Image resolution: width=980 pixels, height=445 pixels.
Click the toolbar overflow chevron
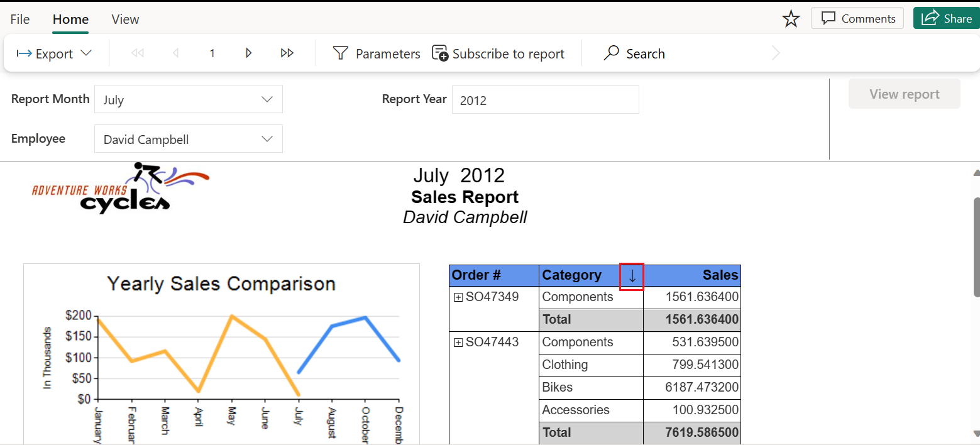click(776, 53)
